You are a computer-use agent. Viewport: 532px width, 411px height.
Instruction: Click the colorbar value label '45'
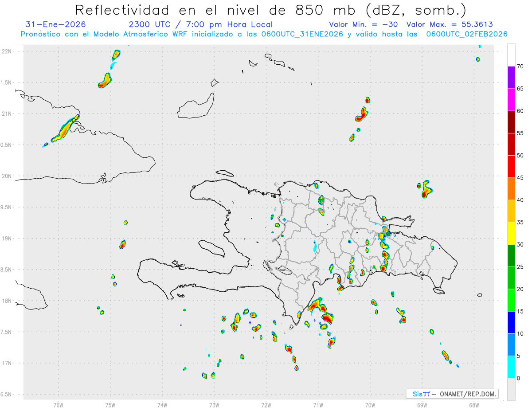[520, 178]
